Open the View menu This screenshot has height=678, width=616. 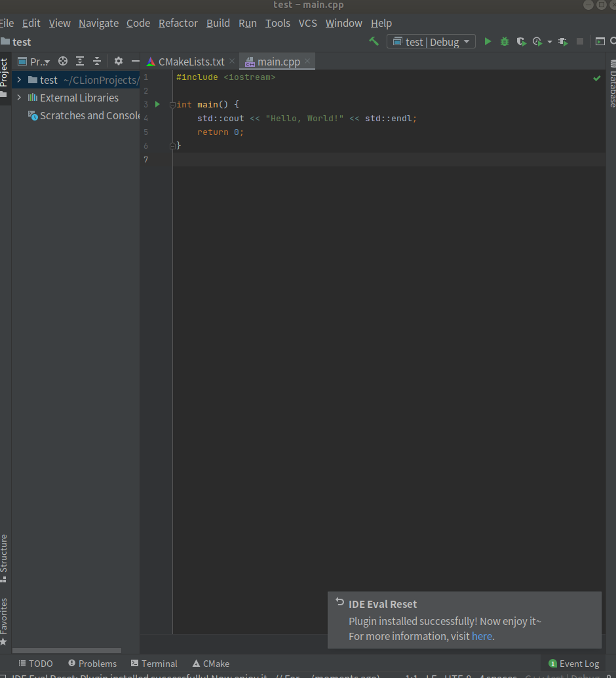[x=60, y=23]
